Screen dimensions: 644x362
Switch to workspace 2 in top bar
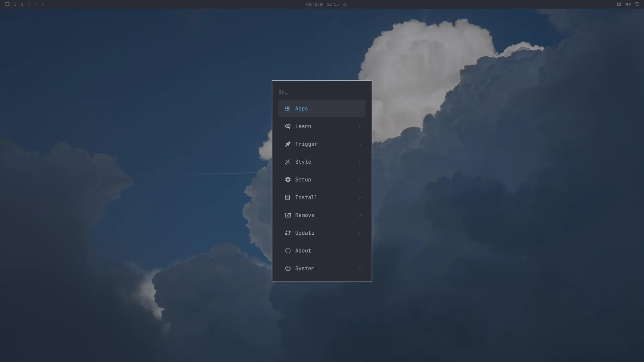(x=22, y=4)
